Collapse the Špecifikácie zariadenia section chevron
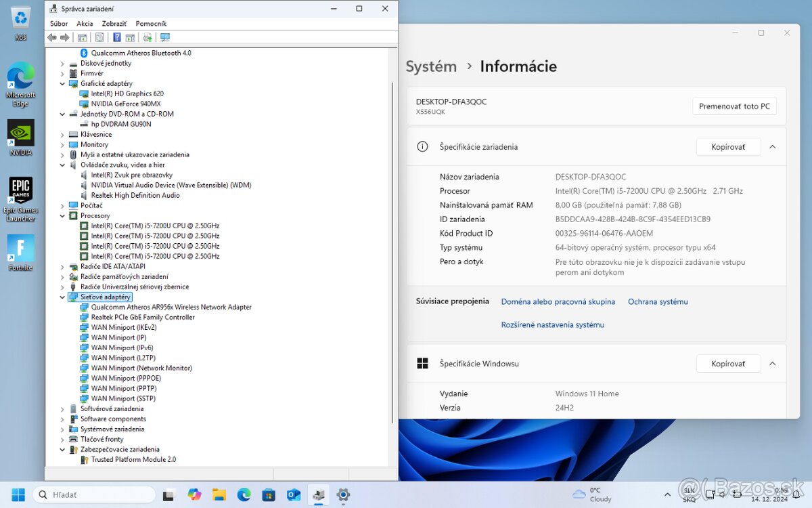 [773, 147]
